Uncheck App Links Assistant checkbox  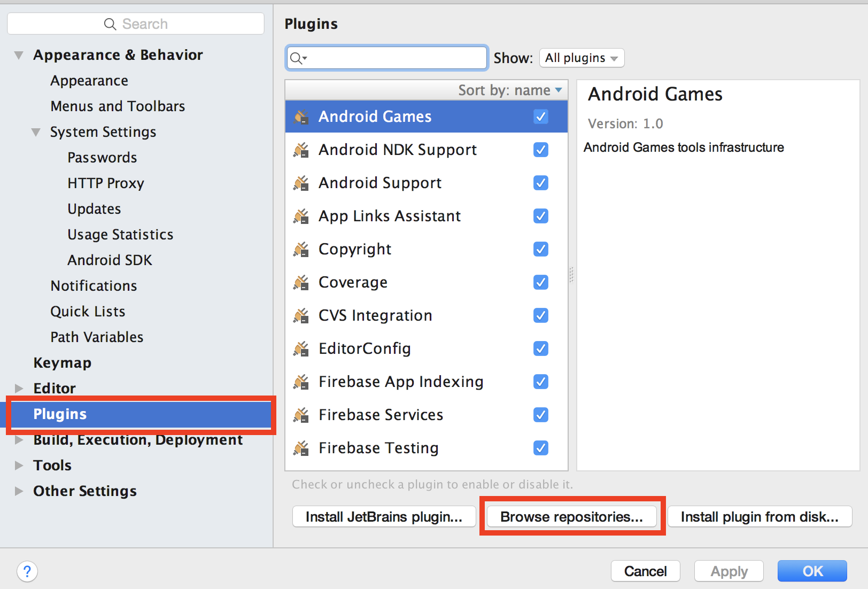pyautogui.click(x=541, y=216)
